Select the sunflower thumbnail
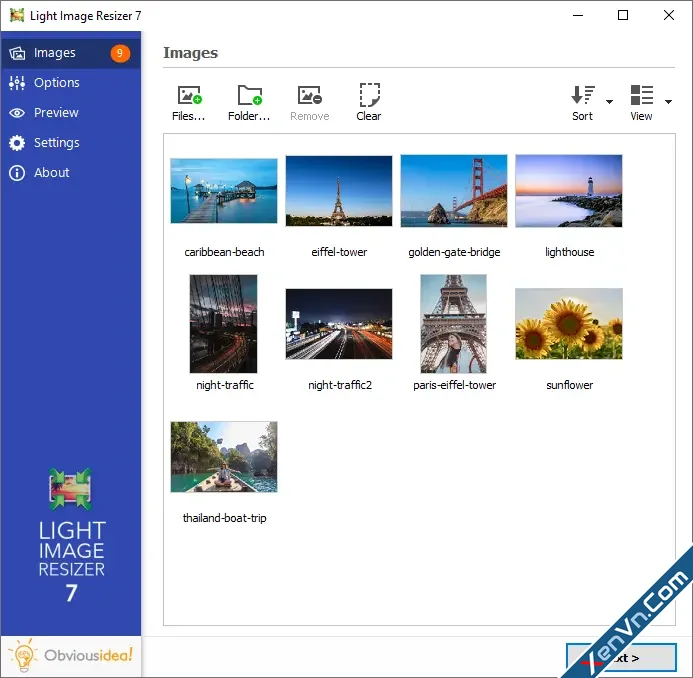The image size is (693, 678). (569, 324)
